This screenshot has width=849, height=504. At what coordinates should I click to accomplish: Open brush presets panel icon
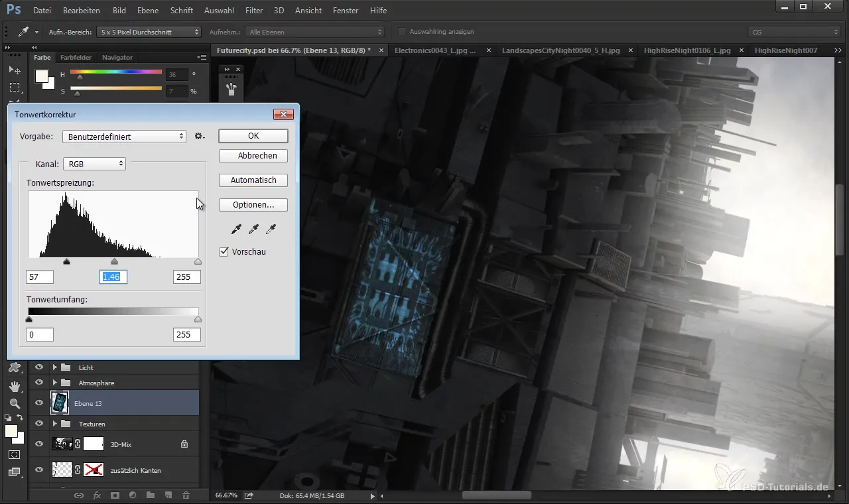[x=231, y=90]
